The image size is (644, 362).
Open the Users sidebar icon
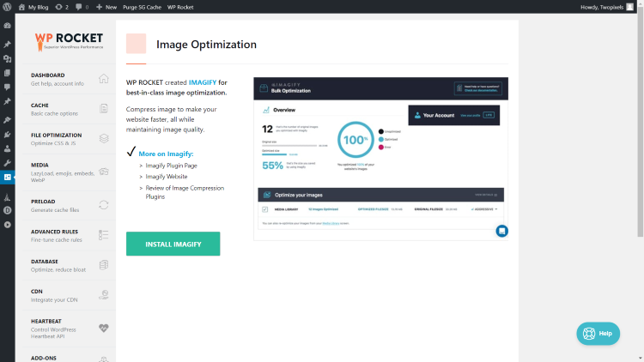point(8,149)
